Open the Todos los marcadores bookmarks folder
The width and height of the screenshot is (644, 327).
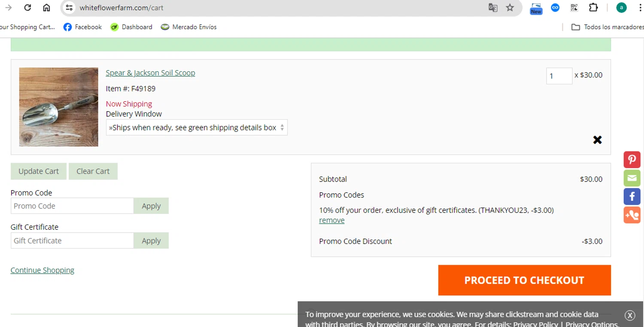[x=608, y=27]
